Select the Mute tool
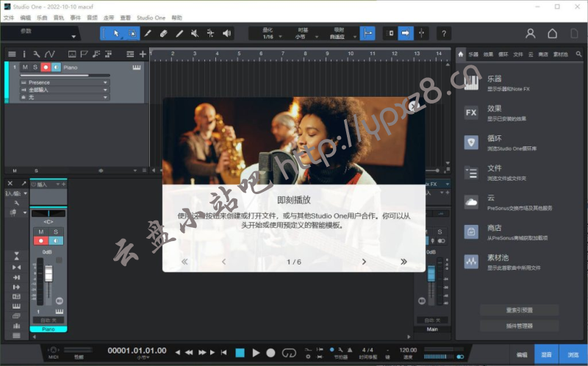Screen dimensions: 588x366 (x=195, y=33)
